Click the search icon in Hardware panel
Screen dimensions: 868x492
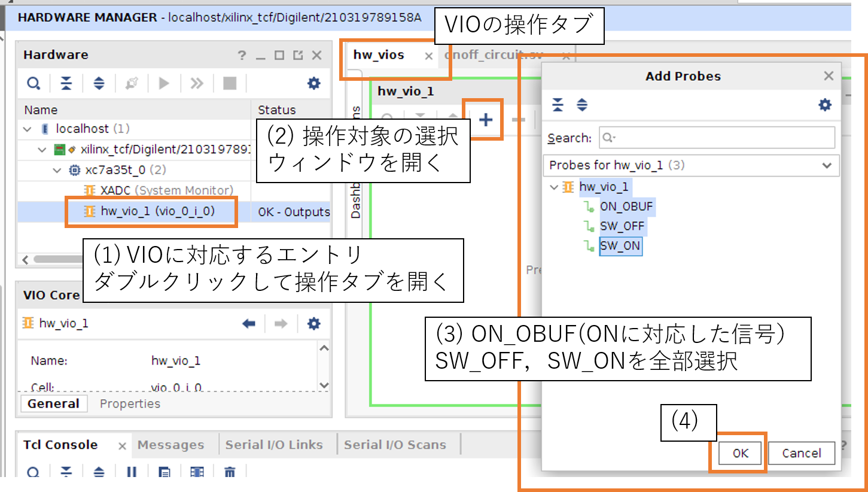pyautogui.click(x=33, y=83)
